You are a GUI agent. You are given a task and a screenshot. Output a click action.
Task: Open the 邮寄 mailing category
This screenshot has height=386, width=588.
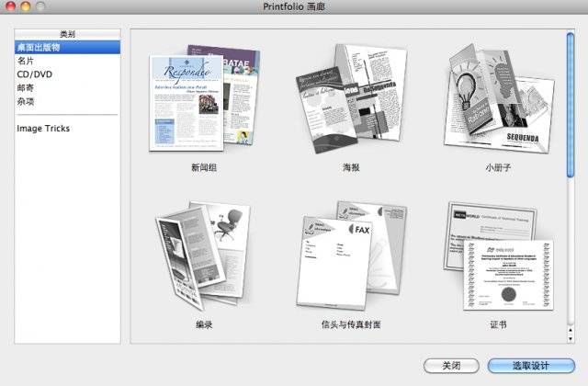(x=26, y=88)
